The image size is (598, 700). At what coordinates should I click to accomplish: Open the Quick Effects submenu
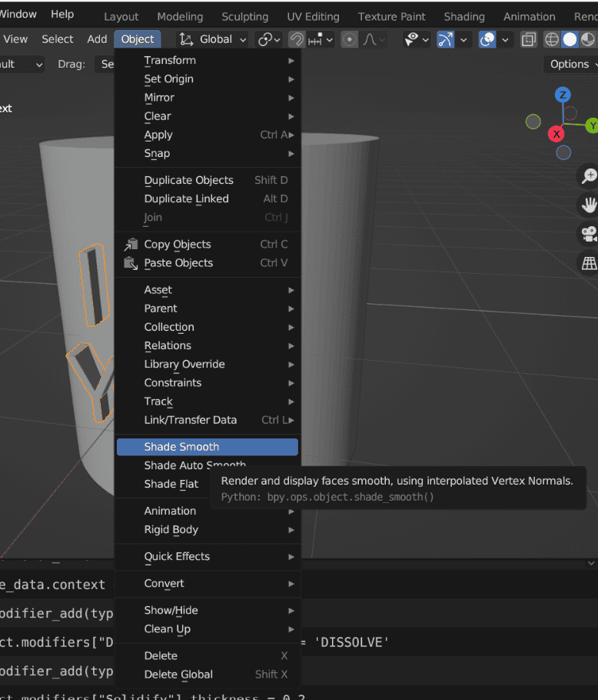(x=208, y=556)
